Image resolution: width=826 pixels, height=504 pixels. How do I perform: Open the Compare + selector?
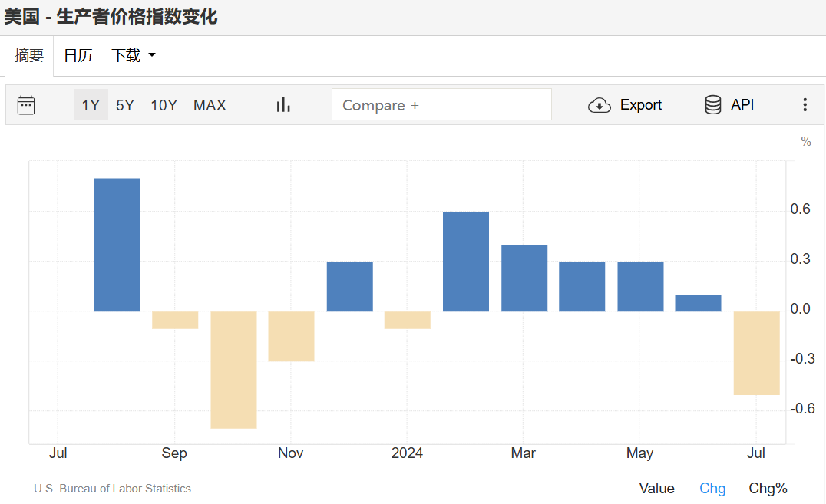click(441, 104)
